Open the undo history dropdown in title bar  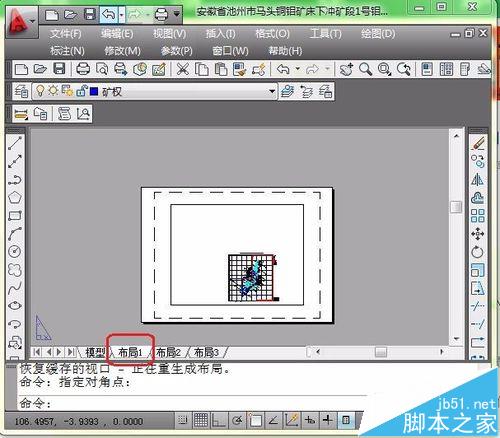click(122, 15)
